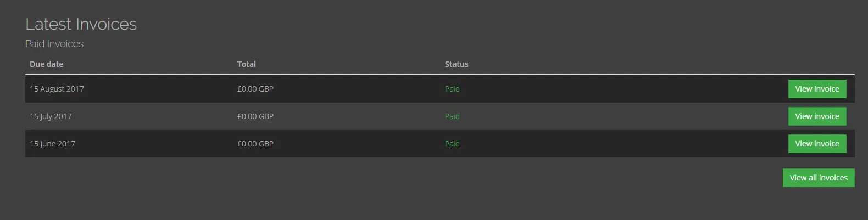The width and height of the screenshot is (868, 220).
Task: Click the Latest Invoices heading
Action: tap(81, 24)
